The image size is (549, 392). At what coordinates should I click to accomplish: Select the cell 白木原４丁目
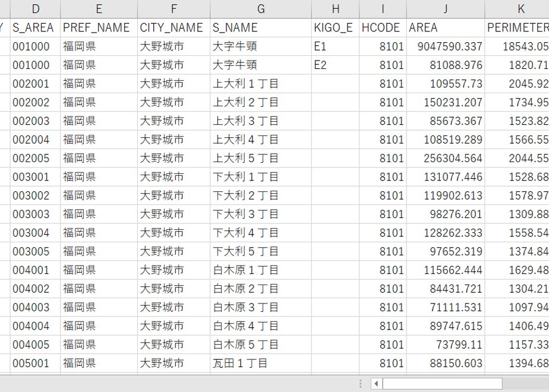(261, 326)
